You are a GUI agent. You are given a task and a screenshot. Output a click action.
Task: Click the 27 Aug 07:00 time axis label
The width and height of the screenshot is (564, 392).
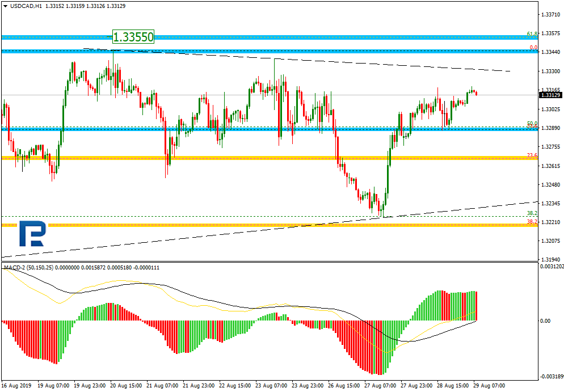(x=380, y=386)
